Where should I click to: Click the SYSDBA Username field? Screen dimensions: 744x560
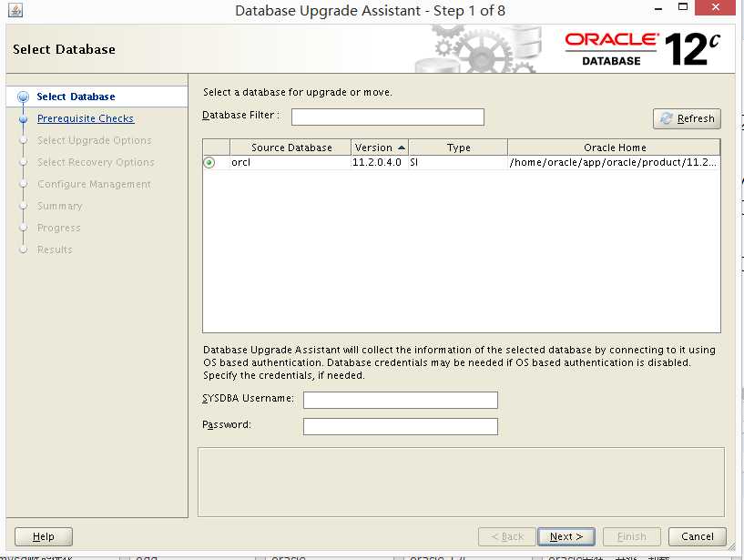401,400
